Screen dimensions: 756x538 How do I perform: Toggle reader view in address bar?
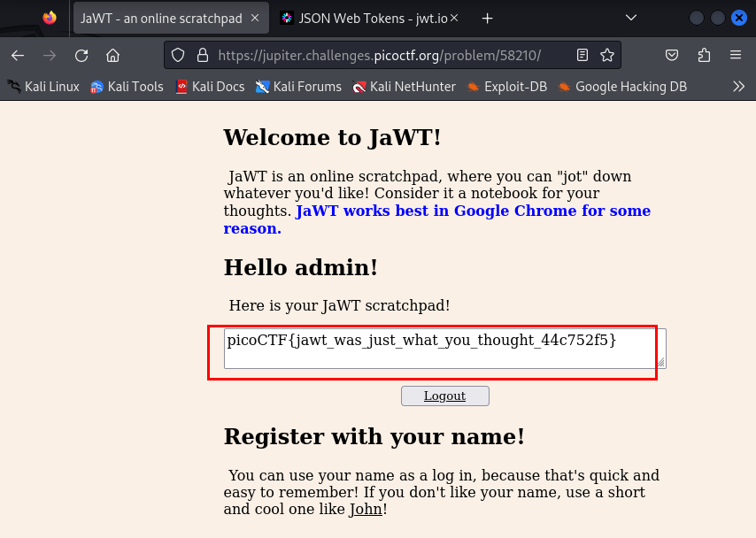[x=582, y=56]
